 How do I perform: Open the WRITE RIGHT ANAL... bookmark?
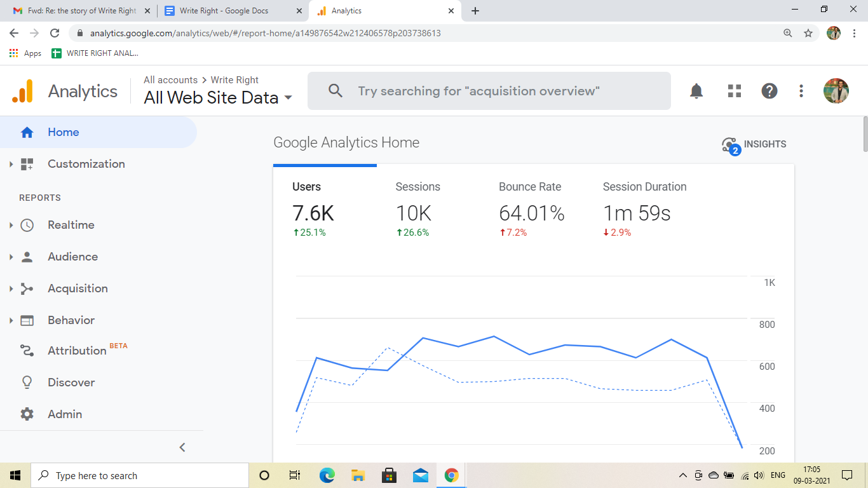[x=95, y=53]
